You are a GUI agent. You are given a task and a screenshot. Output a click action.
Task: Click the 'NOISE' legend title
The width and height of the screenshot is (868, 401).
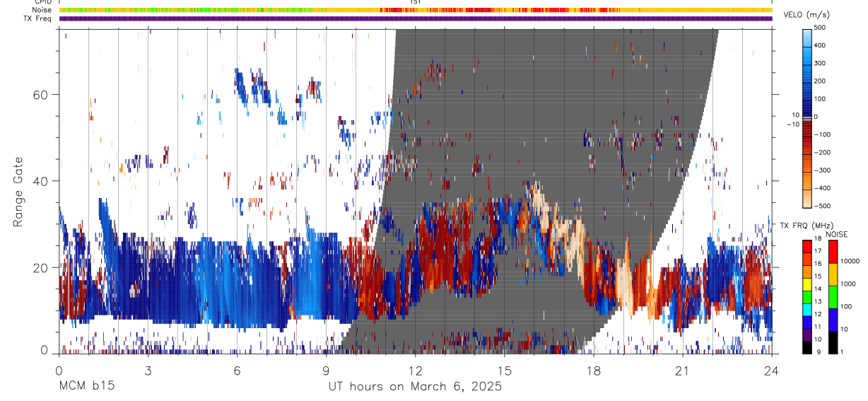pos(836,234)
